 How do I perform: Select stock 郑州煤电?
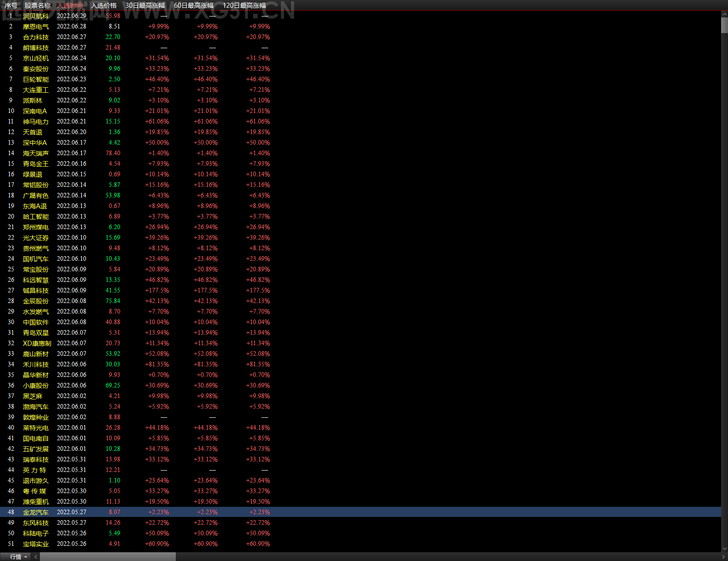[36, 227]
